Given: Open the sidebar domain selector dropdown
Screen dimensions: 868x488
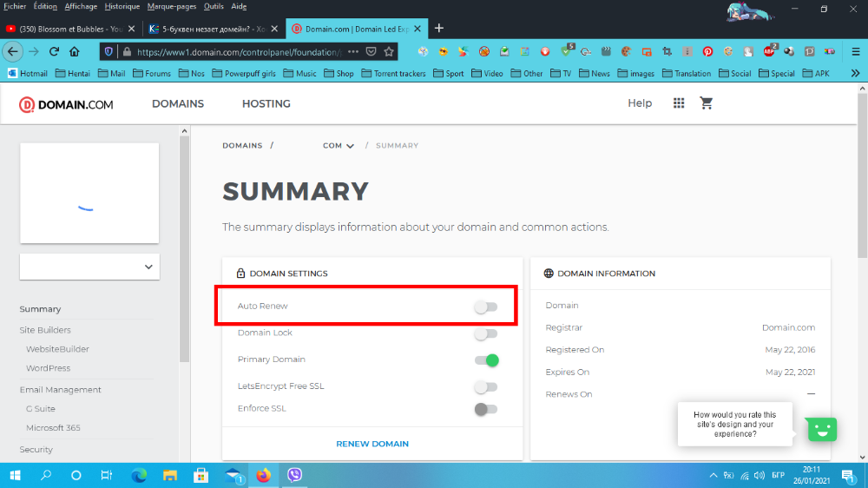Looking at the screenshot, I should click(89, 267).
